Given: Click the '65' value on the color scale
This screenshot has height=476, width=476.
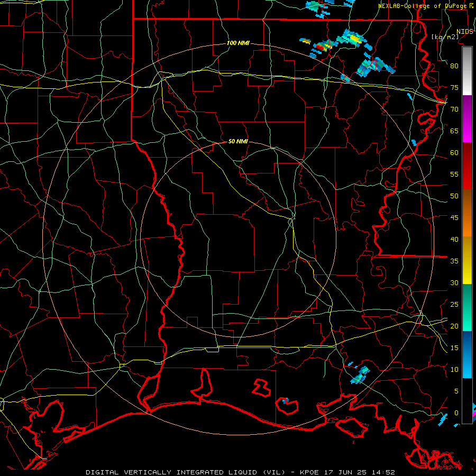Looking at the screenshot, I should pos(454,131).
